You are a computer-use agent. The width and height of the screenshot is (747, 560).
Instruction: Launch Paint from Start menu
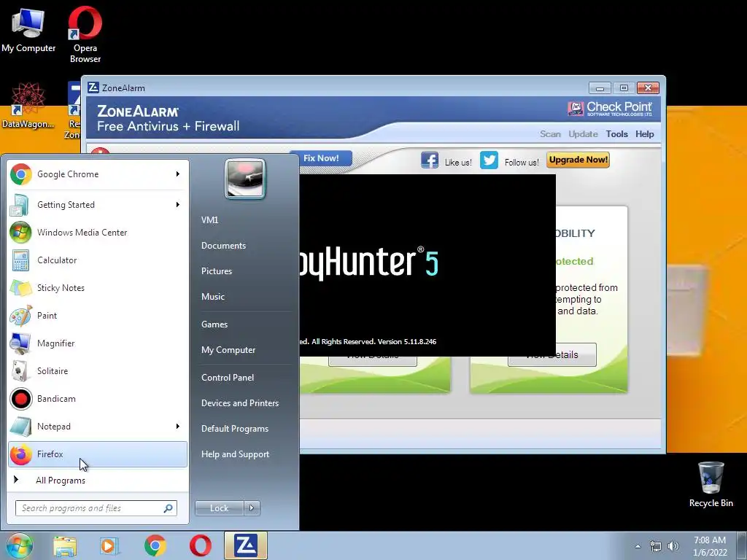(x=97, y=315)
